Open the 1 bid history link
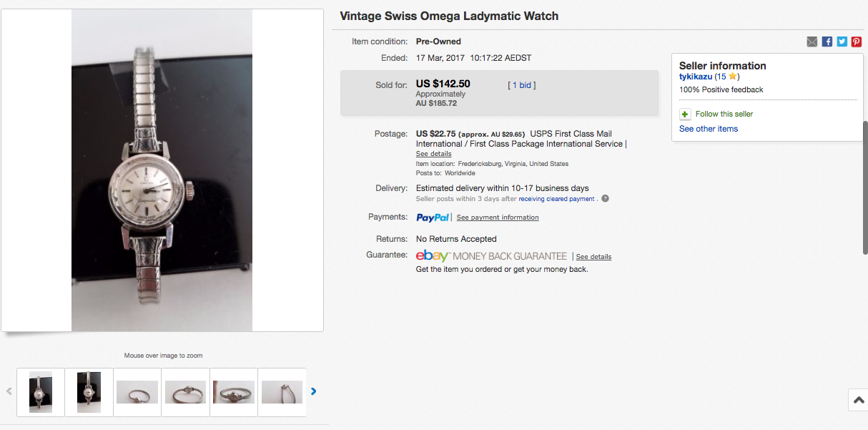 [x=521, y=85]
